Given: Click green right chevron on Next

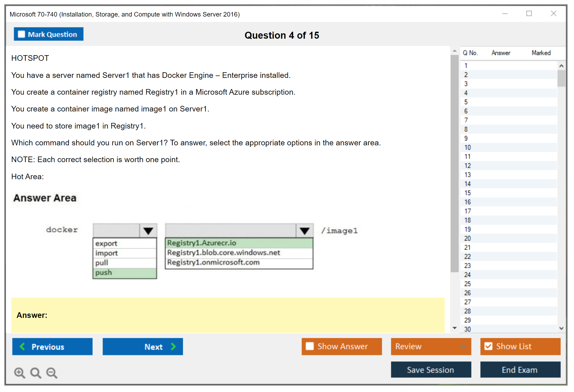Looking at the screenshot, I should click(x=174, y=346).
